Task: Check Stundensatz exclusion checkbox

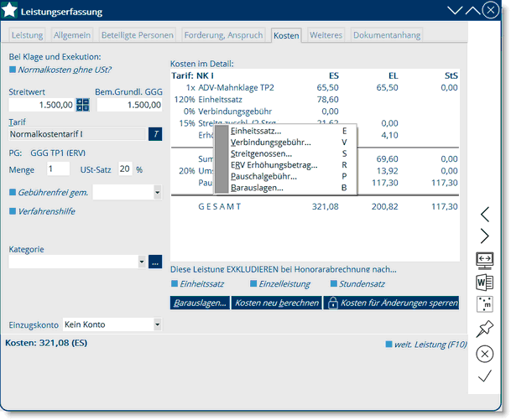Action: pyautogui.click(x=334, y=283)
